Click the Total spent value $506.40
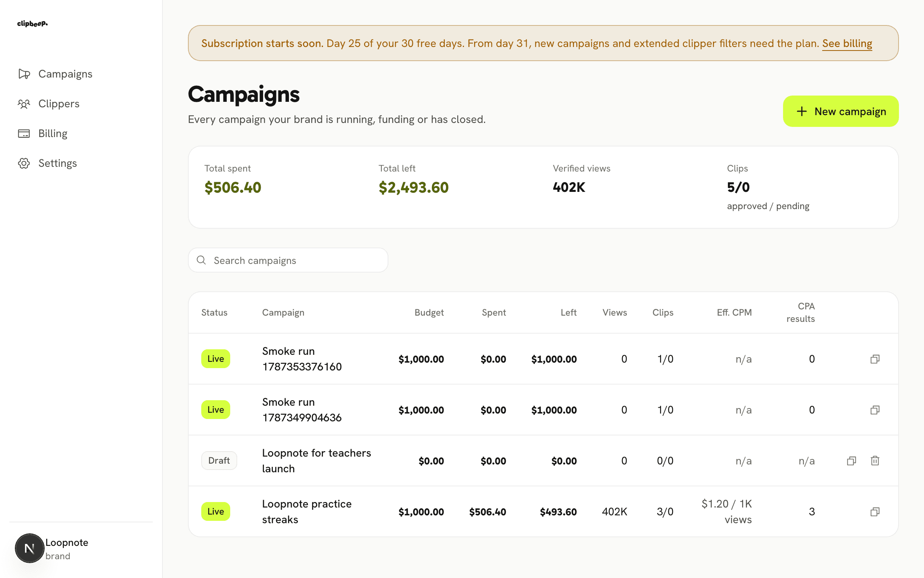Screen dimensions: 924x578 pyautogui.click(x=233, y=188)
